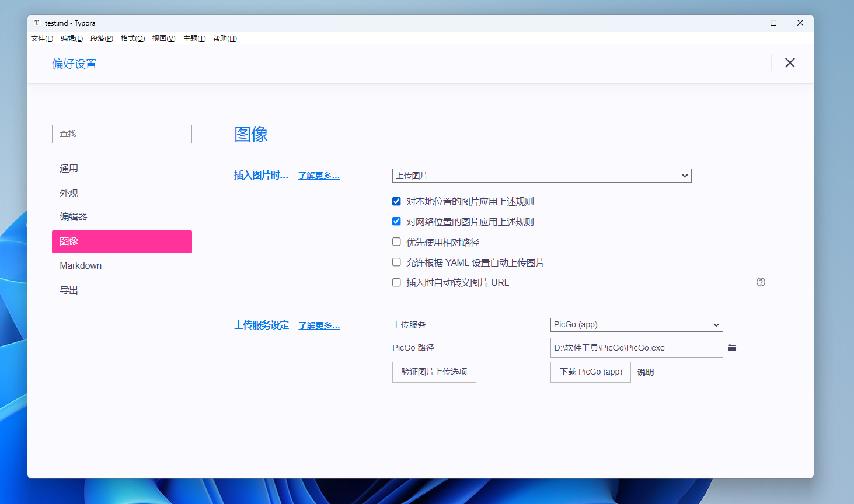Click the 偏好设置 header title

[74, 64]
